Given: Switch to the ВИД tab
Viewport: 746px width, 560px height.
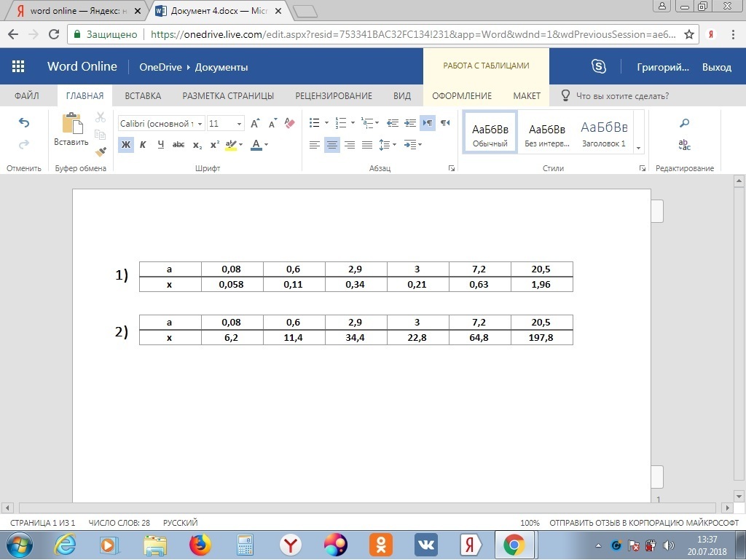Looking at the screenshot, I should click(x=402, y=95).
